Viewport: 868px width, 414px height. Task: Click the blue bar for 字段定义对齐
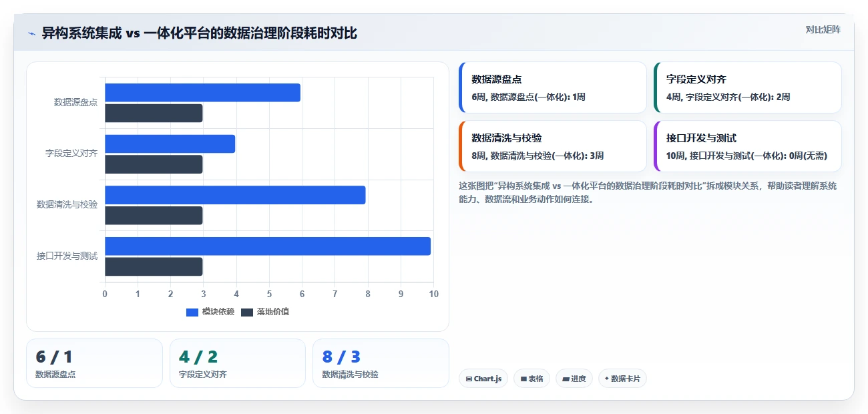[170, 144]
